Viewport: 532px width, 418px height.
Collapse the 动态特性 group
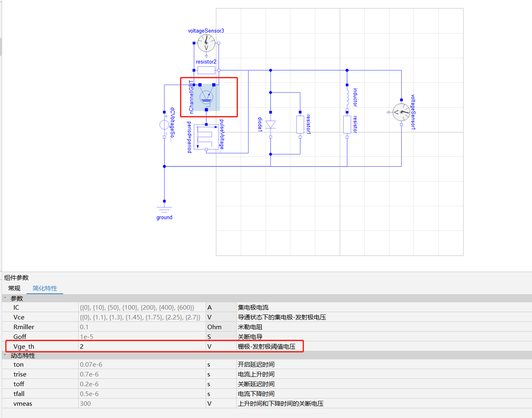(x=5, y=355)
